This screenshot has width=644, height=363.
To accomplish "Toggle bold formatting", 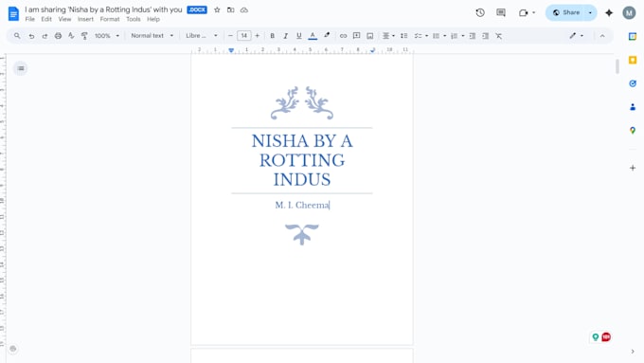I will 273,36.
